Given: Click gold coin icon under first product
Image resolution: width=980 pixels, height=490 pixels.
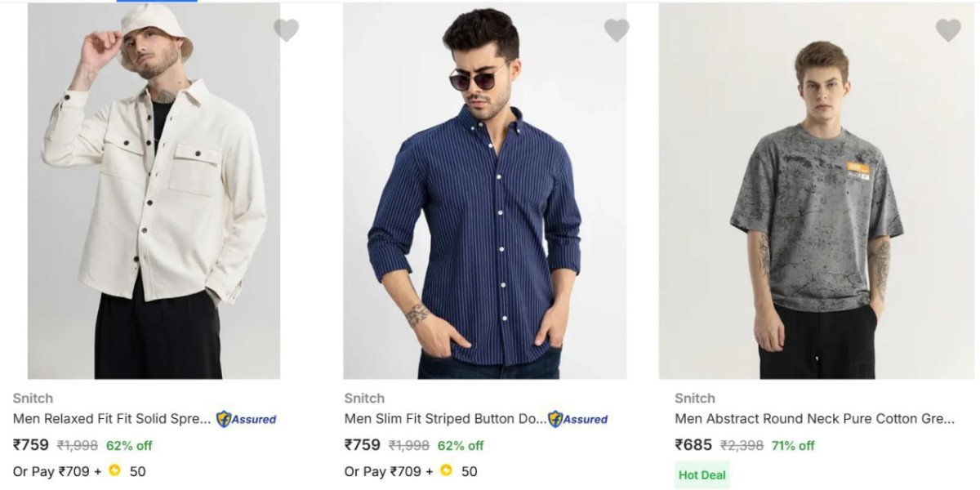Looking at the screenshot, I should click(x=115, y=471).
